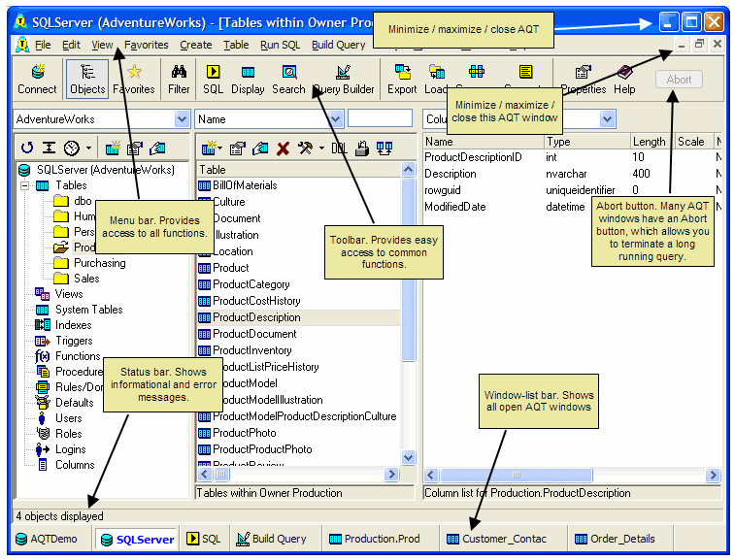Click the Connect toolbar icon
The width and height of the screenshot is (735, 560).
(37, 80)
